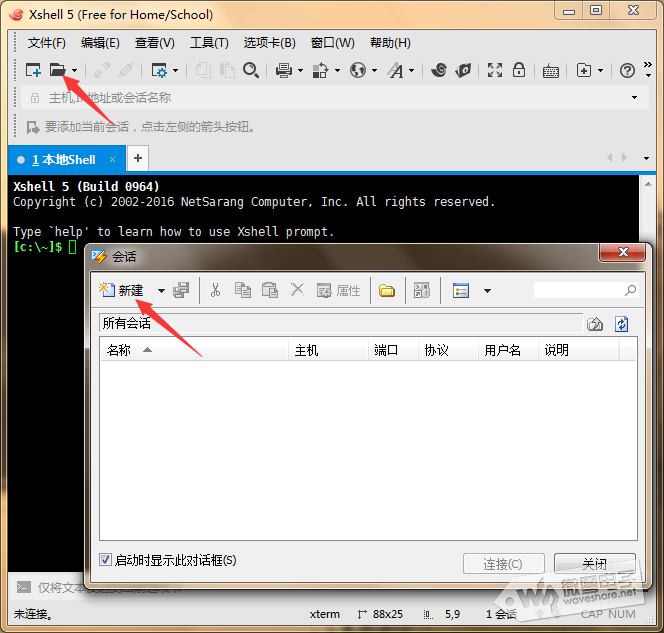The width and height of the screenshot is (664, 633).
Task: Click the refresh icon beside 所有会话 path
Action: [621, 324]
